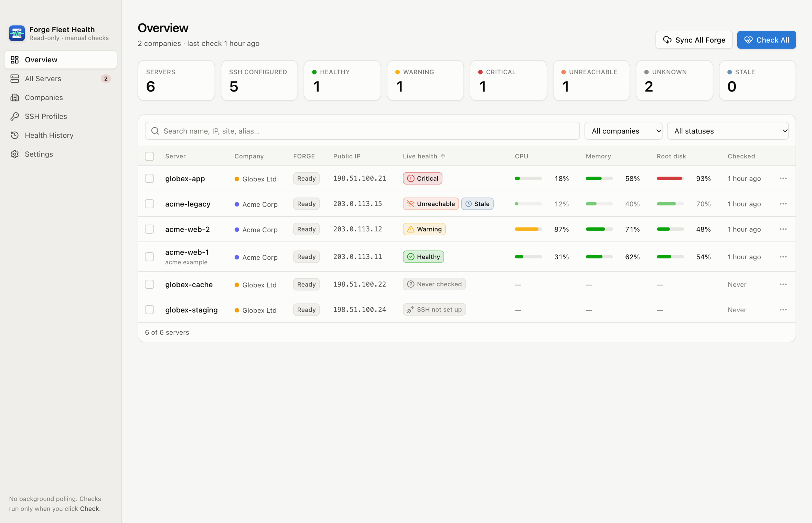Click the SSH Profiles key icon
The width and height of the screenshot is (812, 523).
pos(14,117)
